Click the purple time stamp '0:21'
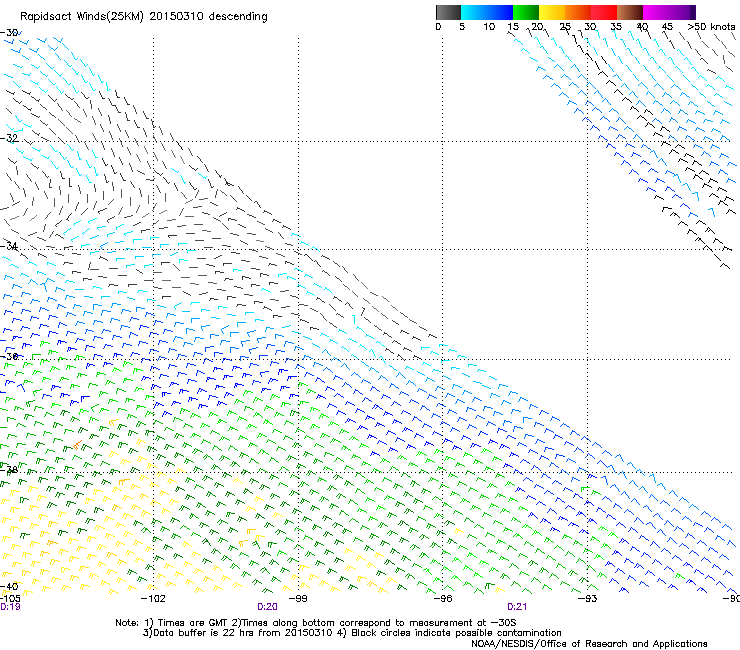740x650 pixels. 517,607
